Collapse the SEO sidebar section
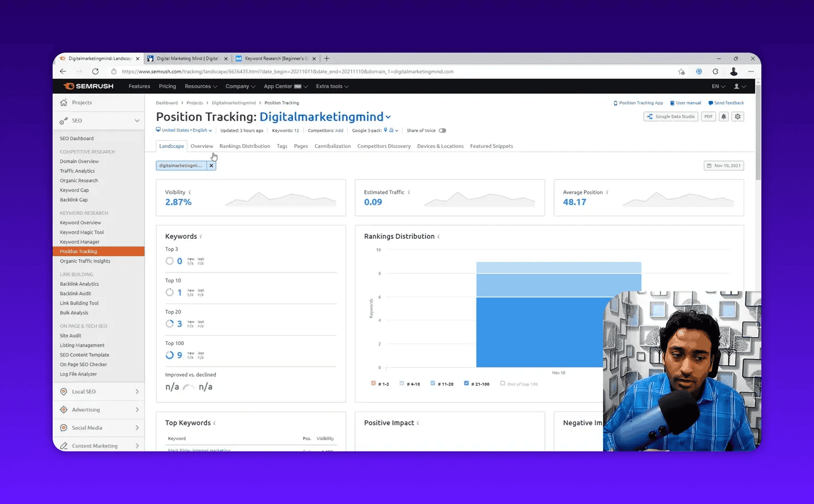 click(x=137, y=120)
